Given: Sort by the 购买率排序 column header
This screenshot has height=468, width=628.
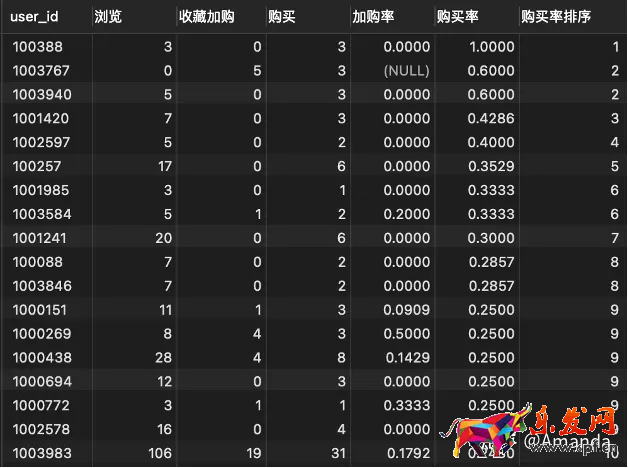Looking at the screenshot, I should pyautogui.click(x=555, y=17).
